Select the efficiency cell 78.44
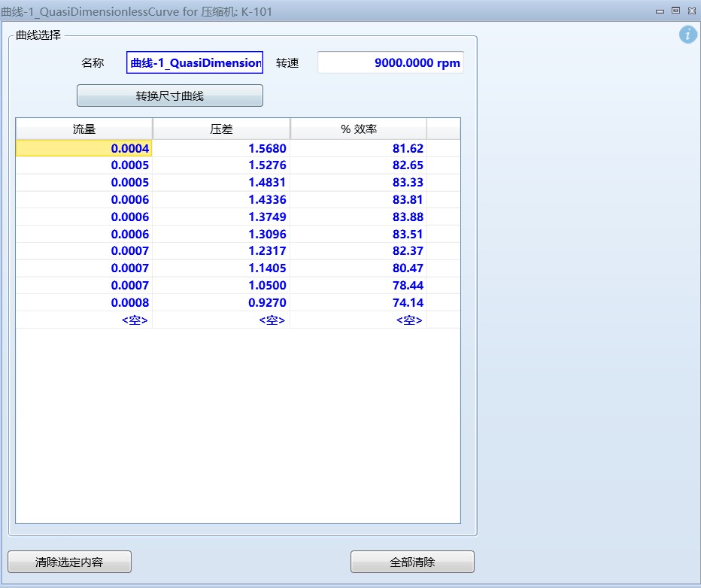Viewport: 701px width, 588px height. pos(359,286)
